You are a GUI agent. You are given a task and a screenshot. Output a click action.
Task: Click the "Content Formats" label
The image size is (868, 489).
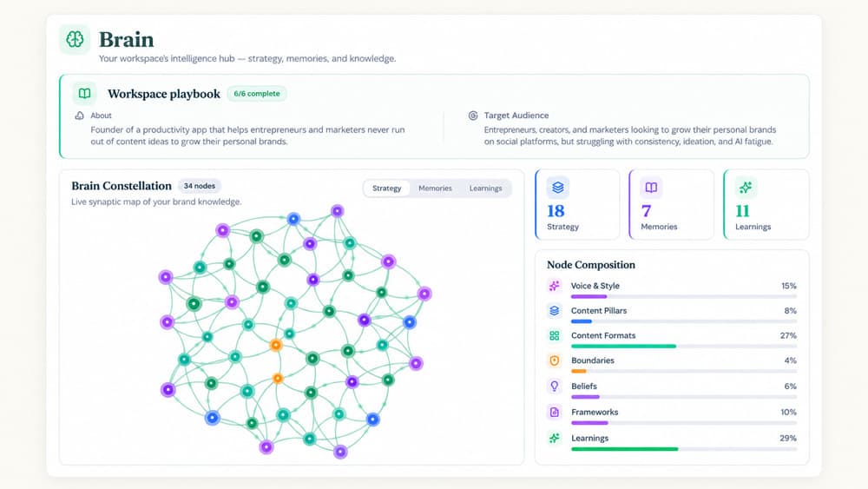603,335
